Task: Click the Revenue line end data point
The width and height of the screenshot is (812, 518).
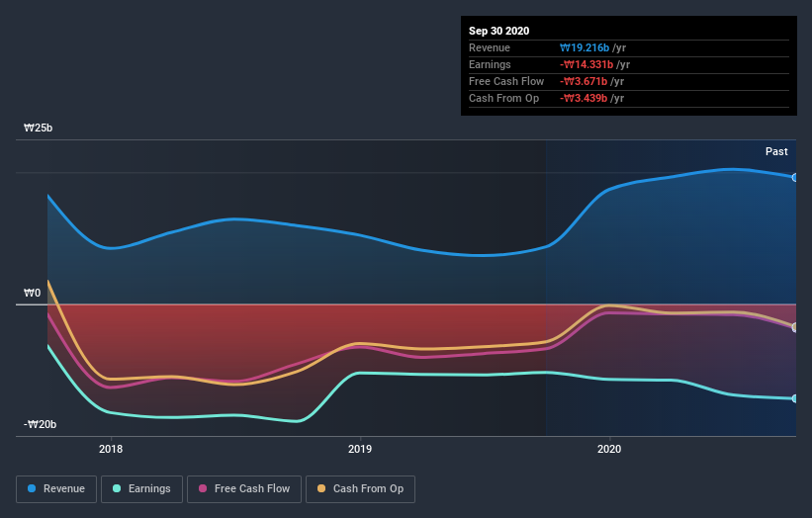Action: coord(795,178)
